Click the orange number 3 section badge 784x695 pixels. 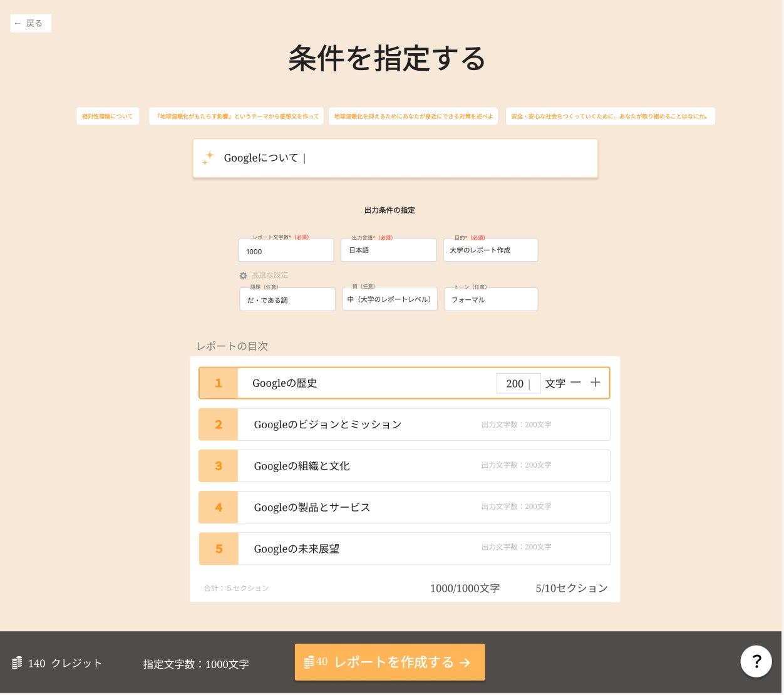click(219, 466)
